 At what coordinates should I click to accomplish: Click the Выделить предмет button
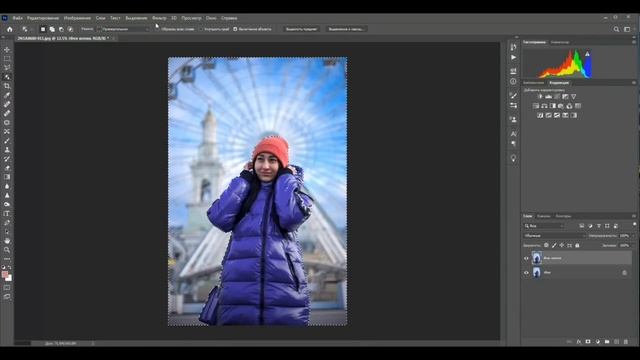pyautogui.click(x=302, y=29)
